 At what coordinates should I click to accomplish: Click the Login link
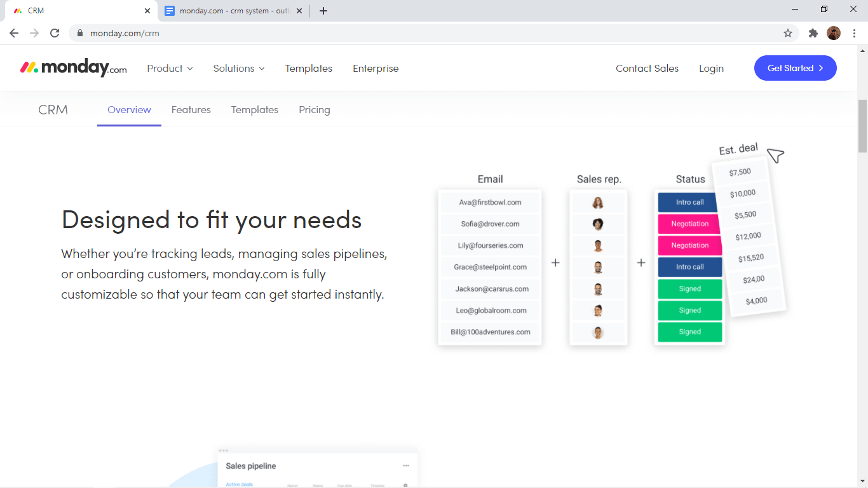(711, 68)
